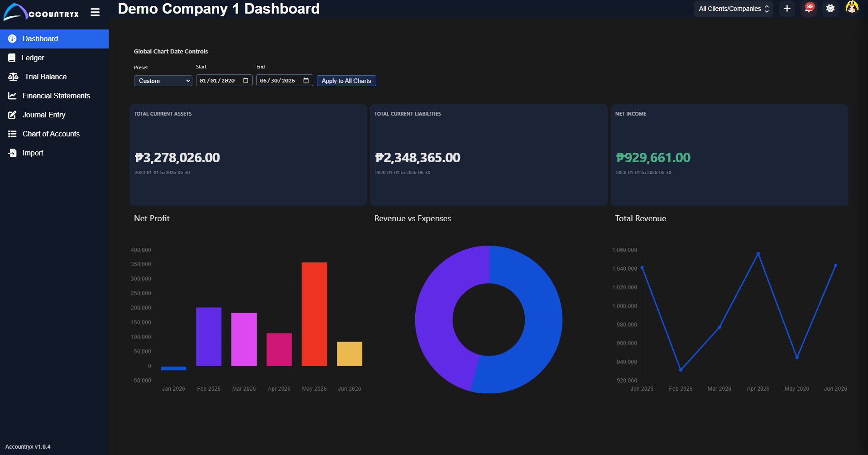The width and height of the screenshot is (868, 455).
Task: Click the Dashboard gauge icon in sidebar
Action: click(12, 39)
